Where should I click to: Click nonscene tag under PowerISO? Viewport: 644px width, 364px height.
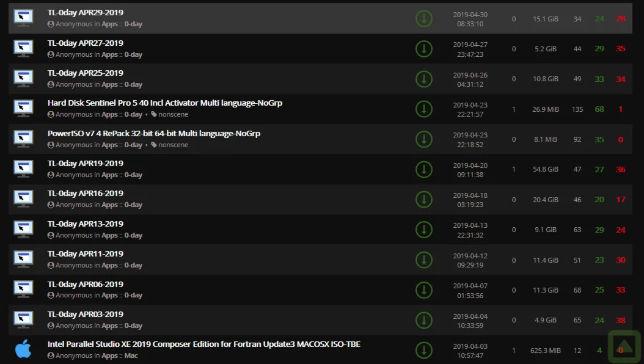tap(170, 145)
